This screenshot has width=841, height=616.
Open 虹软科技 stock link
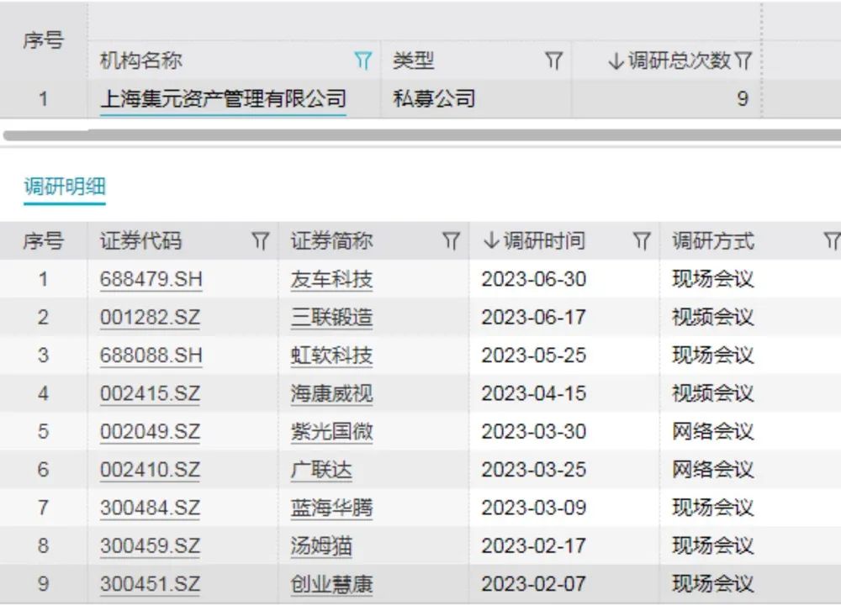click(x=331, y=355)
